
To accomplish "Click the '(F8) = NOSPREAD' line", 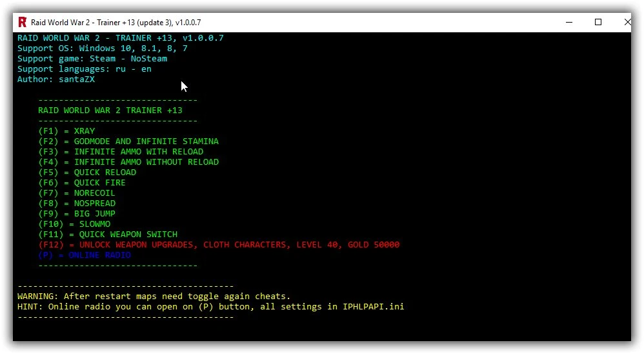I will point(77,203).
